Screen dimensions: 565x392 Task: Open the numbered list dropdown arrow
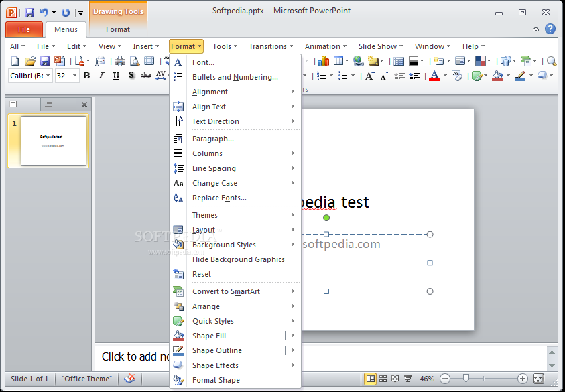click(x=331, y=76)
